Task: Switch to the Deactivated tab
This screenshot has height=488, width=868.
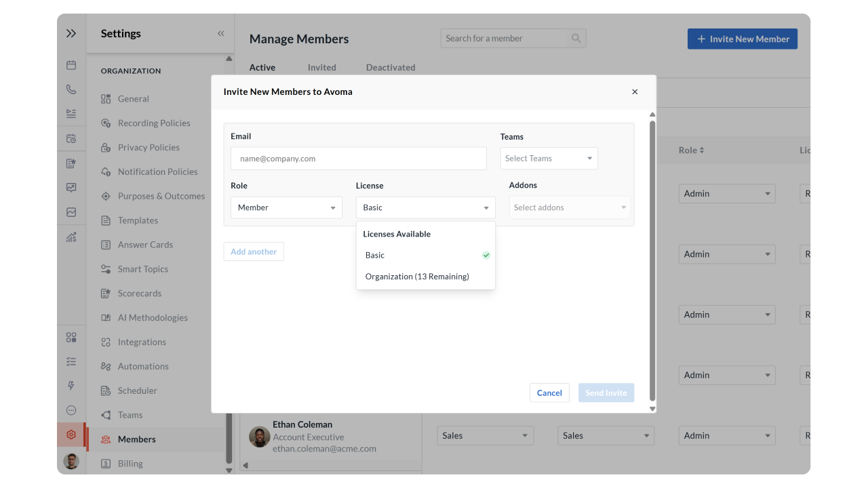Action: (x=391, y=67)
